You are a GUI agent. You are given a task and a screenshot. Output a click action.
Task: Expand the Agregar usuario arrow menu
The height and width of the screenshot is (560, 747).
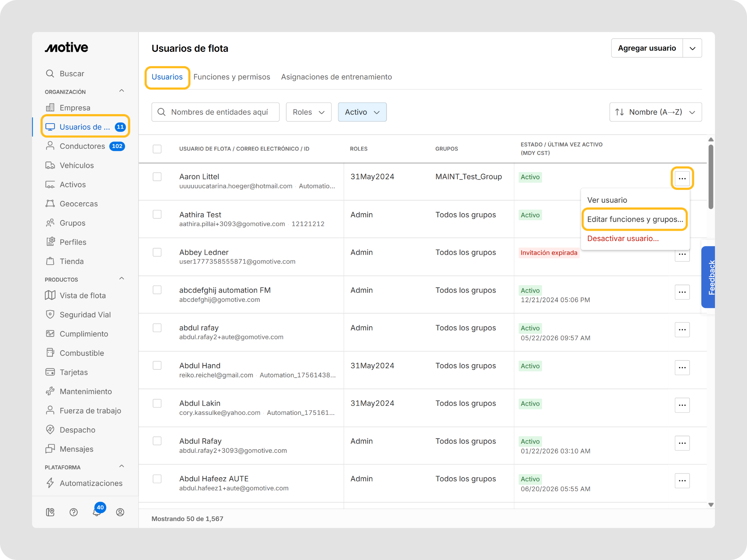692,48
